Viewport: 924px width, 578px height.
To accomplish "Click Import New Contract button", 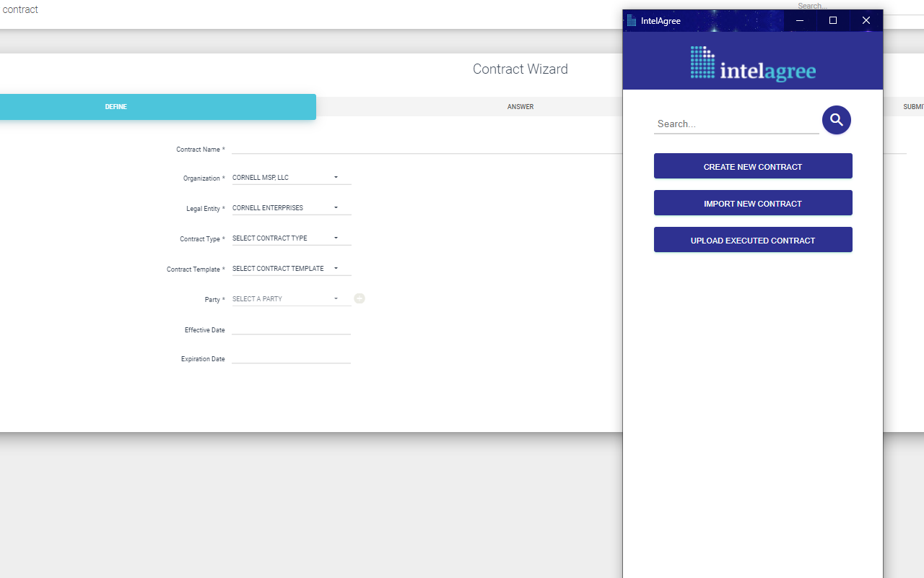I will point(753,203).
